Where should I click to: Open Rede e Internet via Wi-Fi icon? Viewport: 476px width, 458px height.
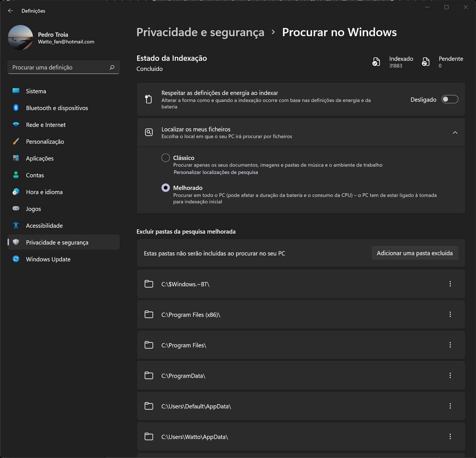[x=16, y=125]
